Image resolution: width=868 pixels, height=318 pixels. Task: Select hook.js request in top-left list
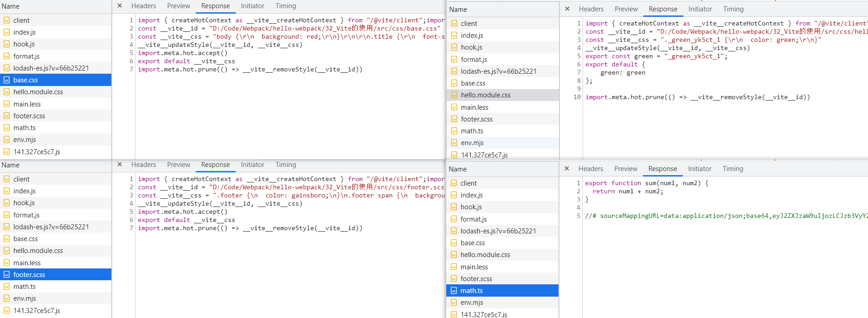pyautogui.click(x=55, y=44)
